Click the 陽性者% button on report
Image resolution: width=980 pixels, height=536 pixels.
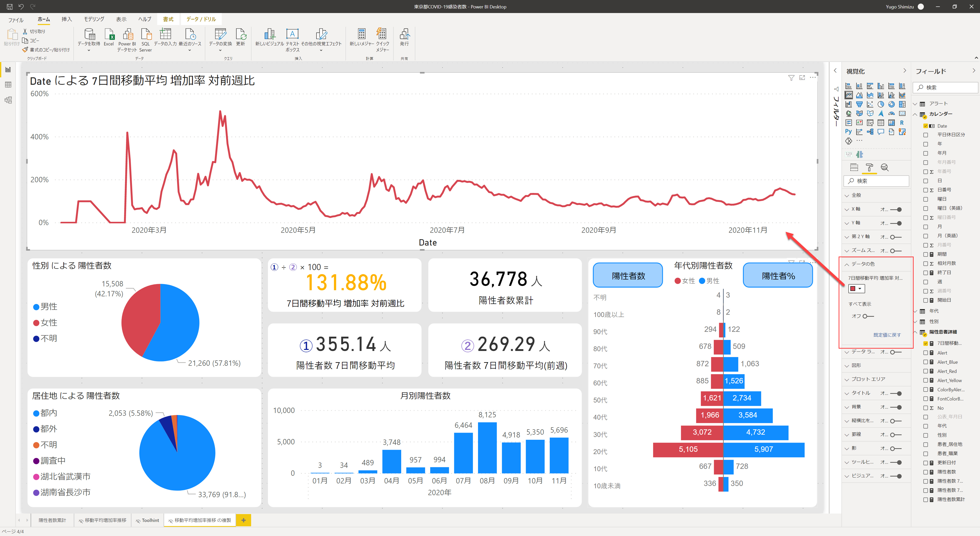[x=778, y=275]
